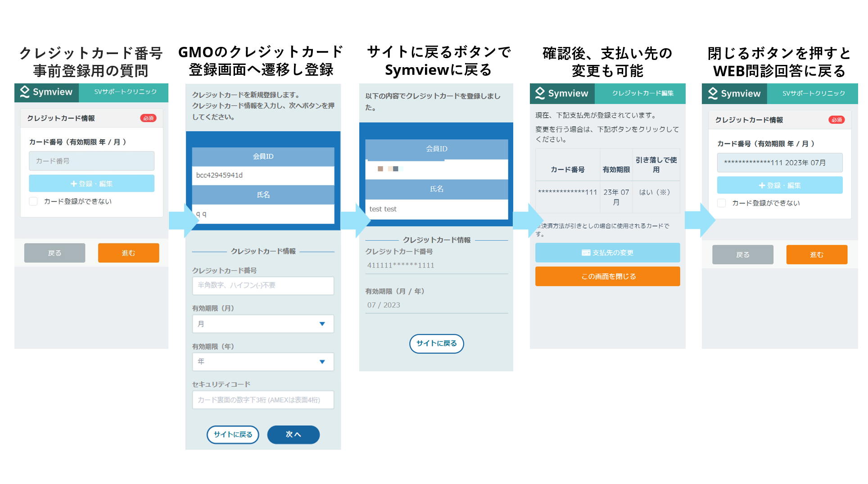Screen dimensions: 868x484
Task: Click the text 現在、下記支払先が登録されています。
Action: [597, 115]
